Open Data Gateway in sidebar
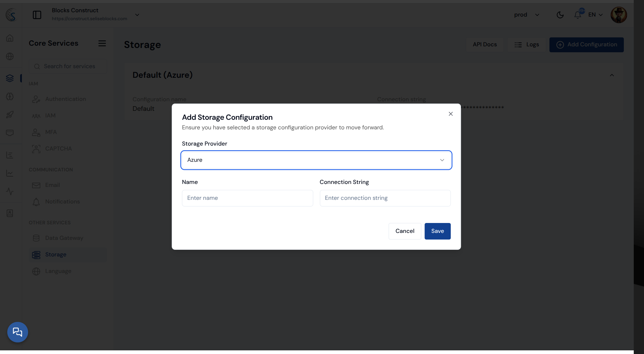 tap(64, 238)
